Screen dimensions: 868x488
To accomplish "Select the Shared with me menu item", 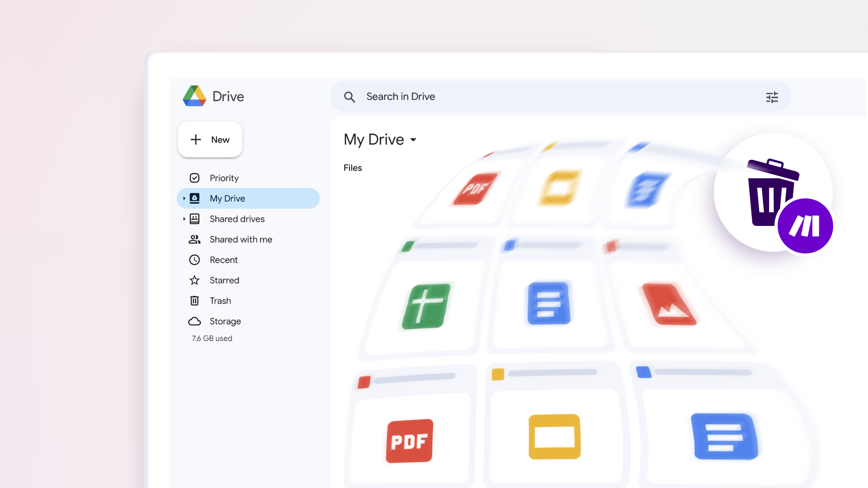I will pyautogui.click(x=240, y=239).
